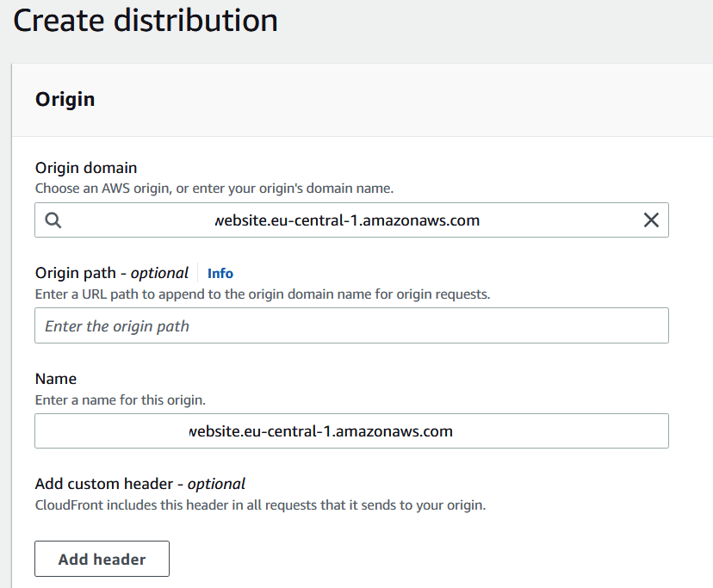The image size is (713, 588).
Task: Click the CloudFront custom header description text
Action: click(260, 504)
